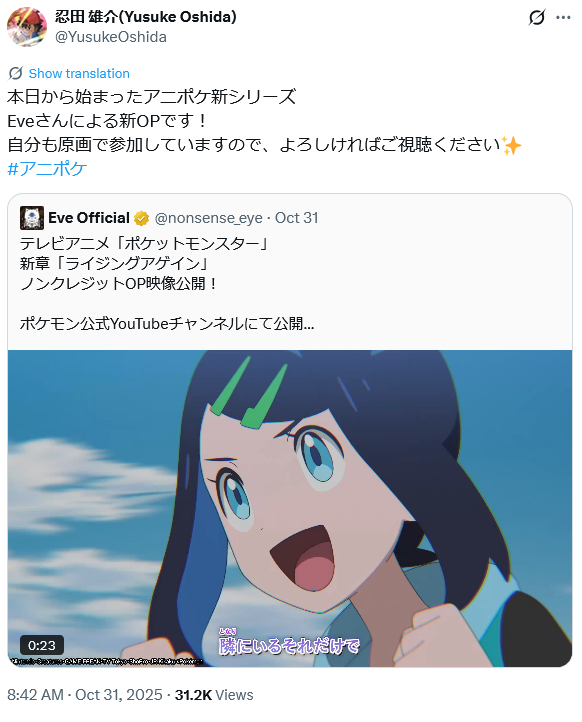Click the sparkles emoji in the tweet
Viewport: 582px width, 722px height.
click(512, 146)
